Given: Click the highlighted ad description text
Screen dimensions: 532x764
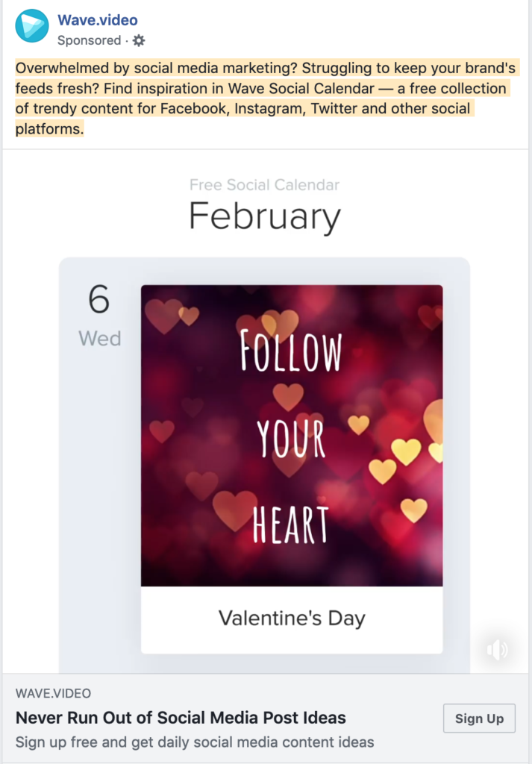Looking at the screenshot, I should pos(266,98).
